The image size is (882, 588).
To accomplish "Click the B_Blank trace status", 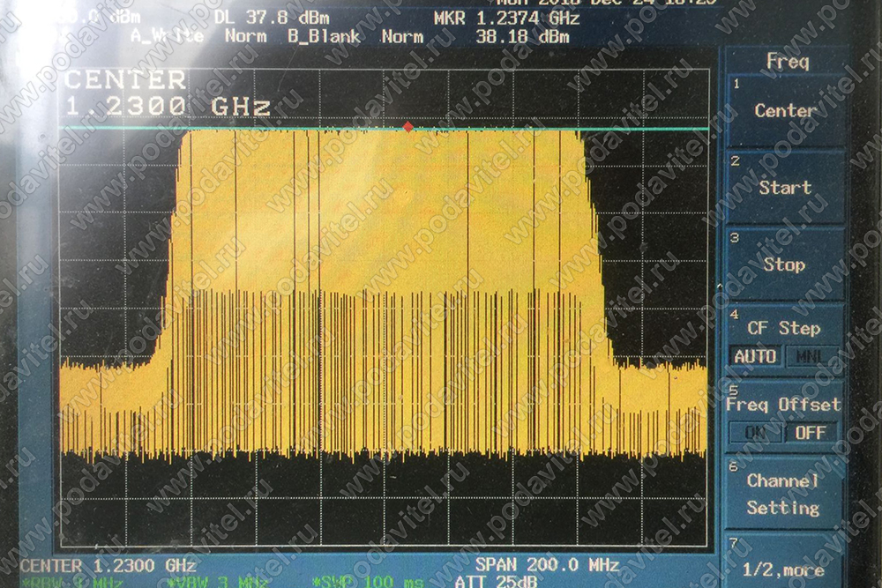I will coord(324,36).
